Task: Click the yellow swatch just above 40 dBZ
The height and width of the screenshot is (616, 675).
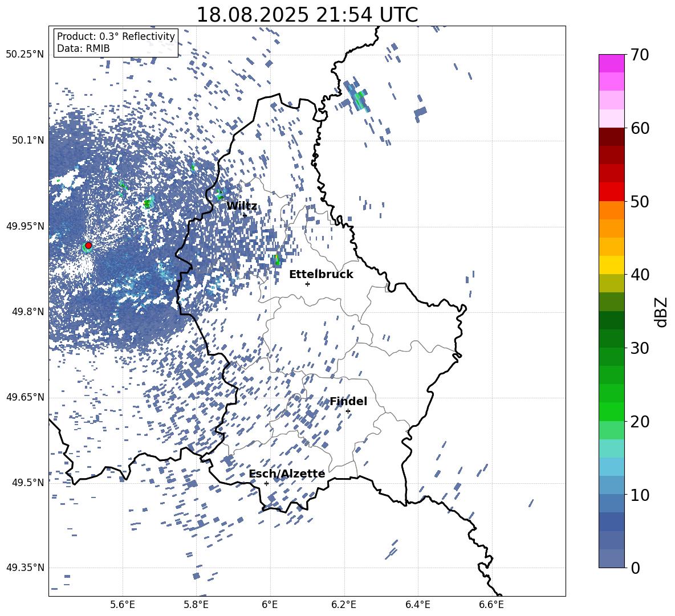Action: pyautogui.click(x=611, y=265)
